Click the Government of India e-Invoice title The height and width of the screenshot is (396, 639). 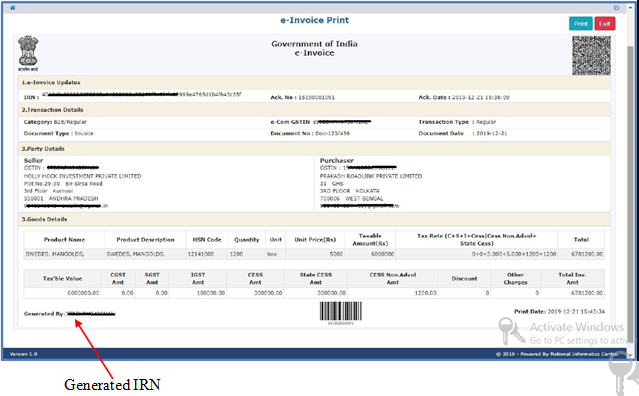314,48
